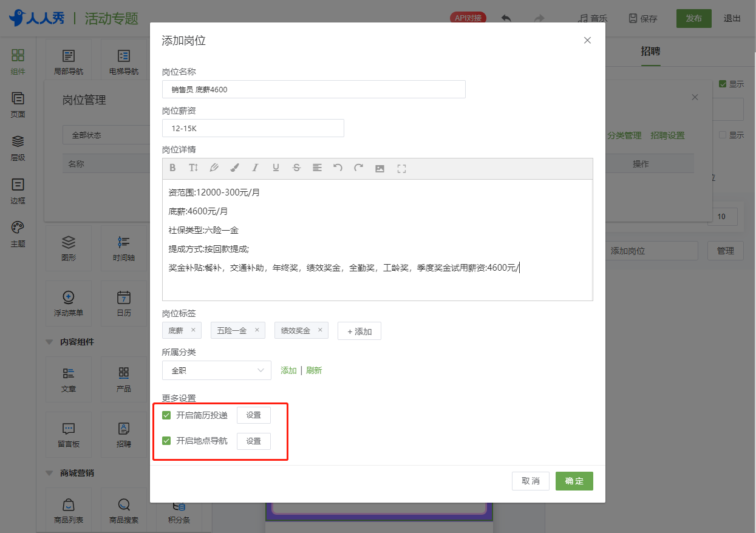Uncheck 开启简历投递 checkbox
Screen dimensions: 756x533
[166, 415]
